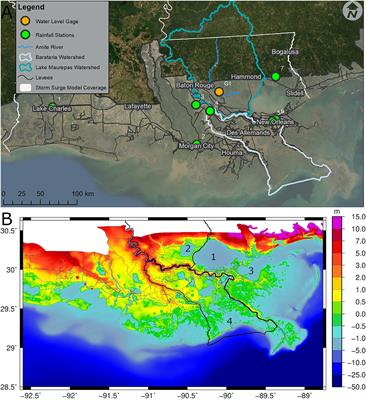This screenshot has width=366, height=400.
Task: Click the green station marker at Morgan City
Action: click(197, 143)
